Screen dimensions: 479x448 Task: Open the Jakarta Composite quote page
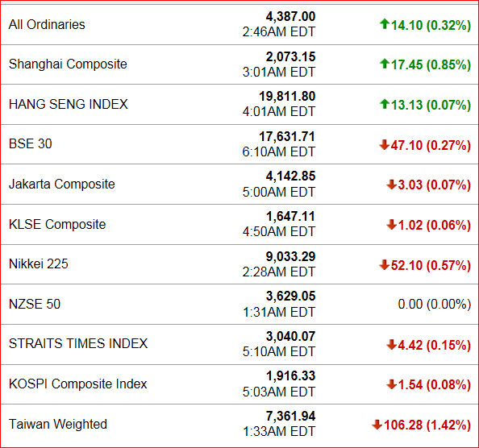click(x=62, y=184)
